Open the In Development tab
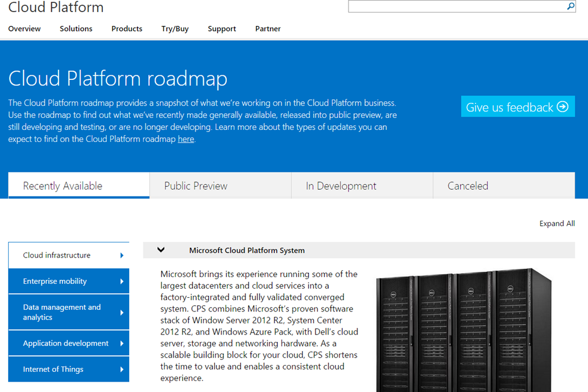 point(361,185)
